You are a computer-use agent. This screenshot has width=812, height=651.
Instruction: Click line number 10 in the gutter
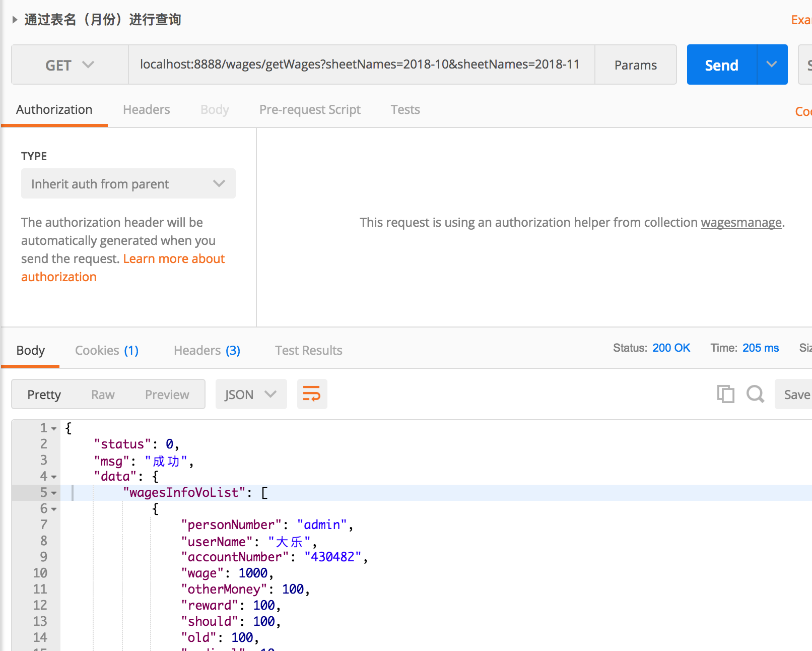click(40, 573)
